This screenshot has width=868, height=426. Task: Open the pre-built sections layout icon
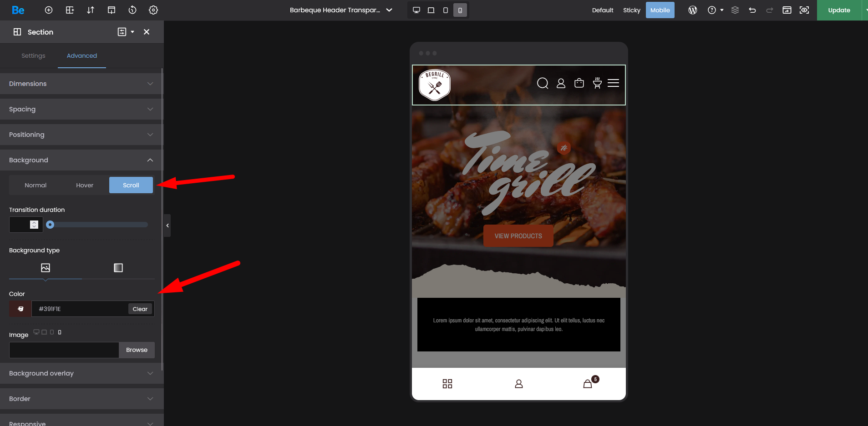pos(70,10)
